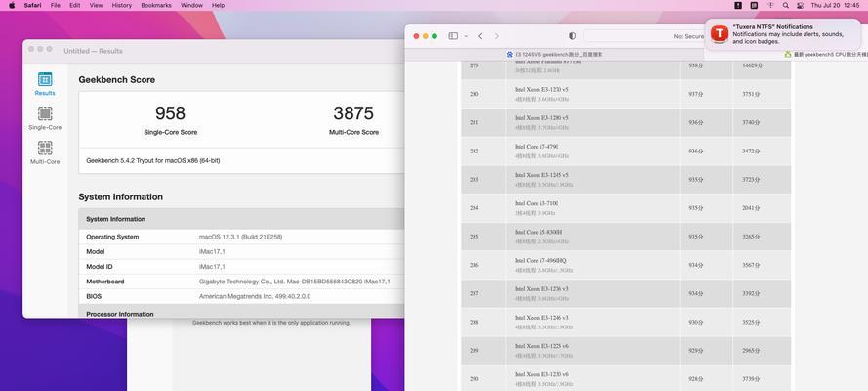Select the Results view in Geekbench sidebar

click(45, 84)
